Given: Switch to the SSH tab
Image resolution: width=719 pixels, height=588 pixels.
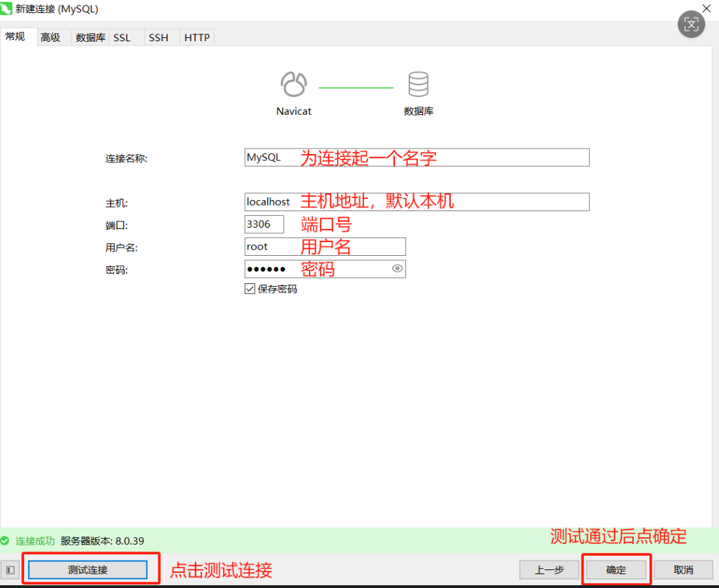Looking at the screenshot, I should pos(162,38).
